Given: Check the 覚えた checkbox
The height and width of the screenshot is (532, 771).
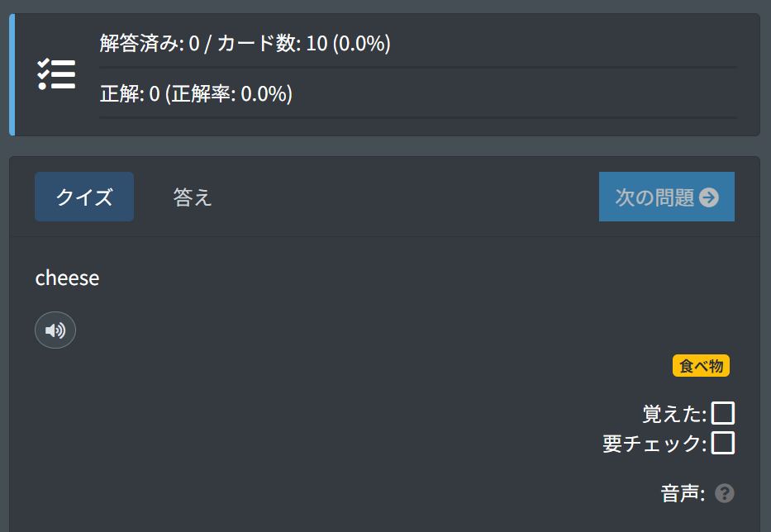Looking at the screenshot, I should click(723, 413).
